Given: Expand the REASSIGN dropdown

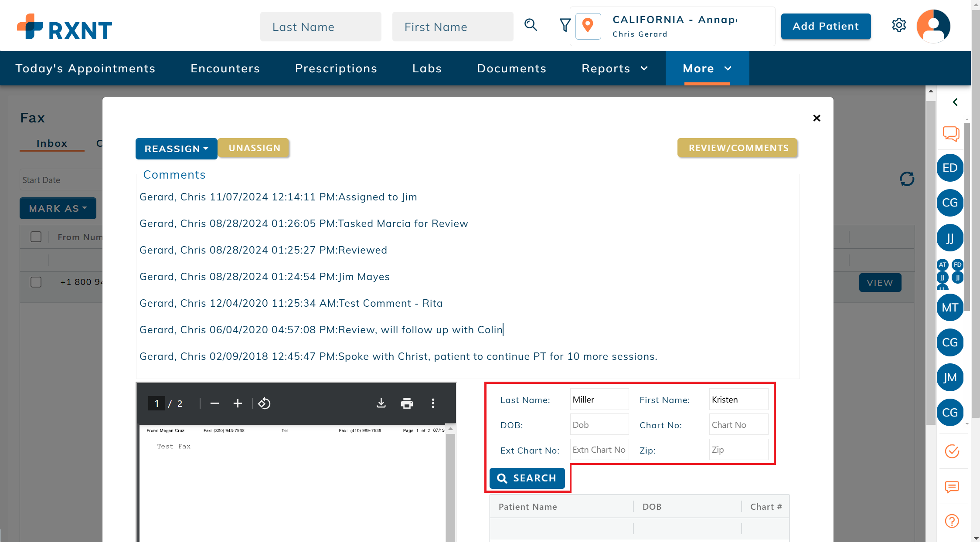Looking at the screenshot, I should tap(176, 149).
